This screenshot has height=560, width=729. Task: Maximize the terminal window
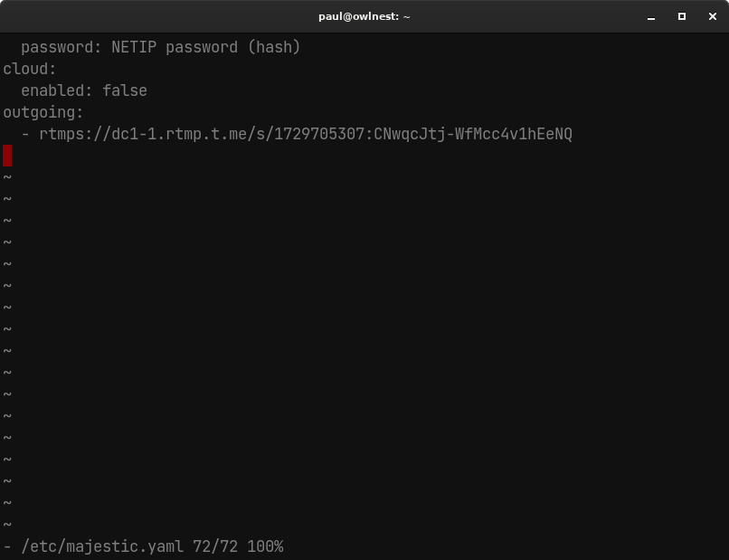click(x=682, y=16)
